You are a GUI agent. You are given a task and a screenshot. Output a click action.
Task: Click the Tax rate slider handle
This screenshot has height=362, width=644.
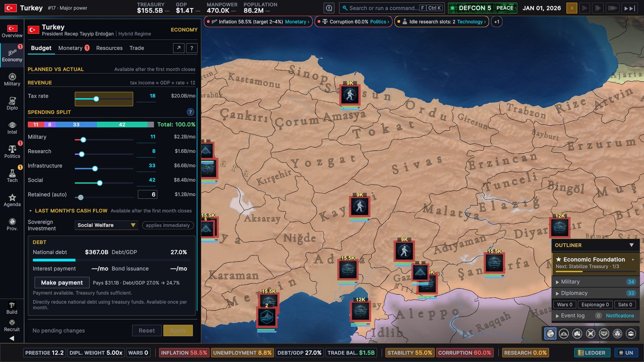pos(96,99)
